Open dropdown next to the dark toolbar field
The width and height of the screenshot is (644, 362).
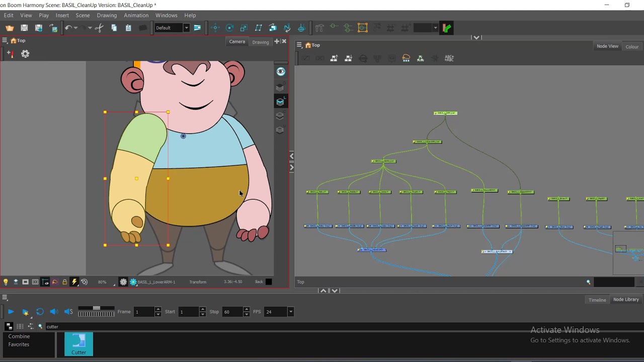pyautogui.click(x=435, y=28)
